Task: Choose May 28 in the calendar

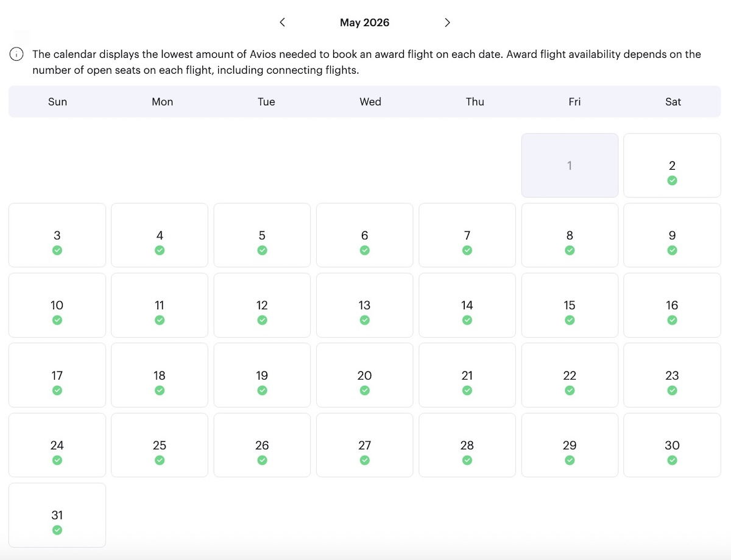Action: coord(467,445)
